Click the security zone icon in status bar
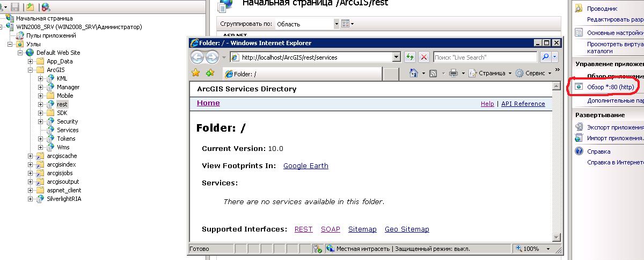This screenshot has height=260, width=644. pyautogui.click(x=331, y=249)
